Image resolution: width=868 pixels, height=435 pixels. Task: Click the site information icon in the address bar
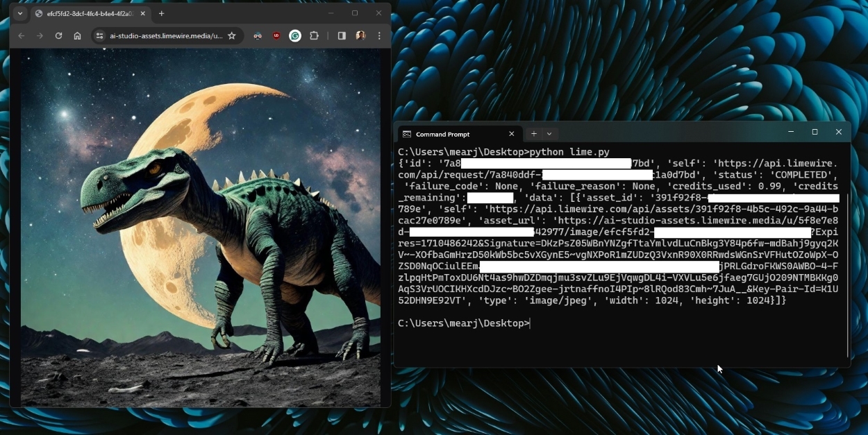(100, 36)
